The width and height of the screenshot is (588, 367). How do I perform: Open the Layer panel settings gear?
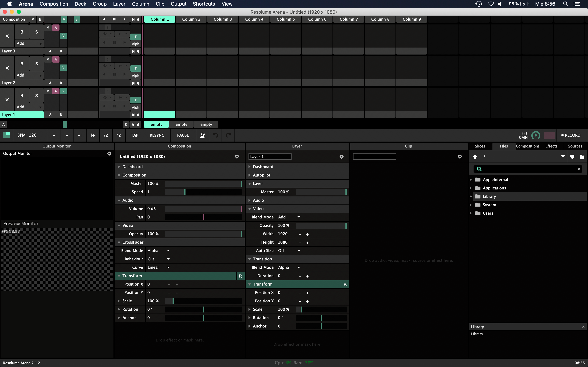tap(341, 157)
